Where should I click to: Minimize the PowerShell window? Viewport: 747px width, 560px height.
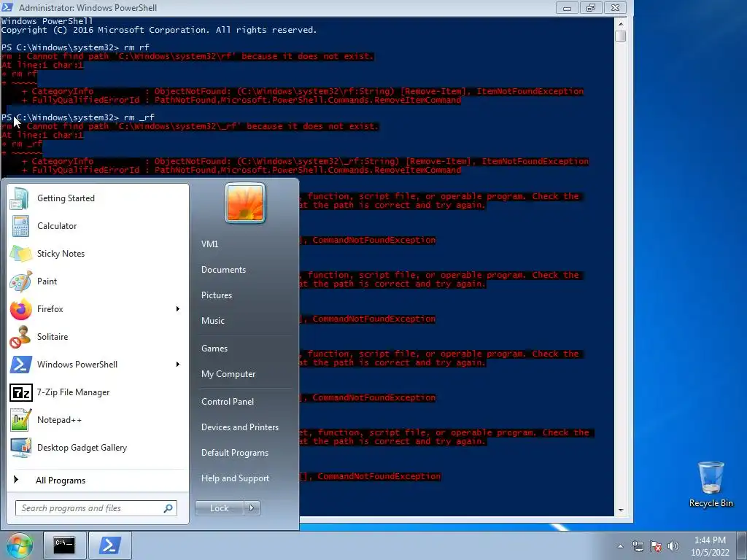567,8
